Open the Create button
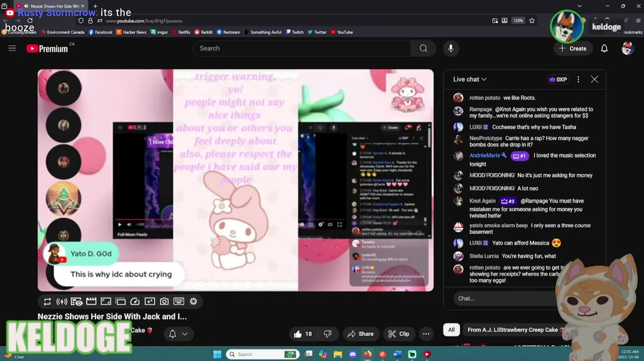This screenshot has width=644, height=361. (573, 48)
